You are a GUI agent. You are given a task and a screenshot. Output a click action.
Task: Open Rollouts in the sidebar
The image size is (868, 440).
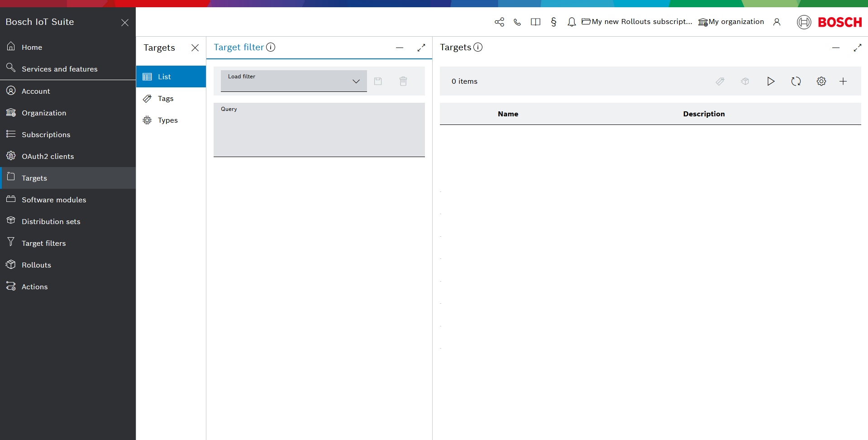pyautogui.click(x=36, y=265)
